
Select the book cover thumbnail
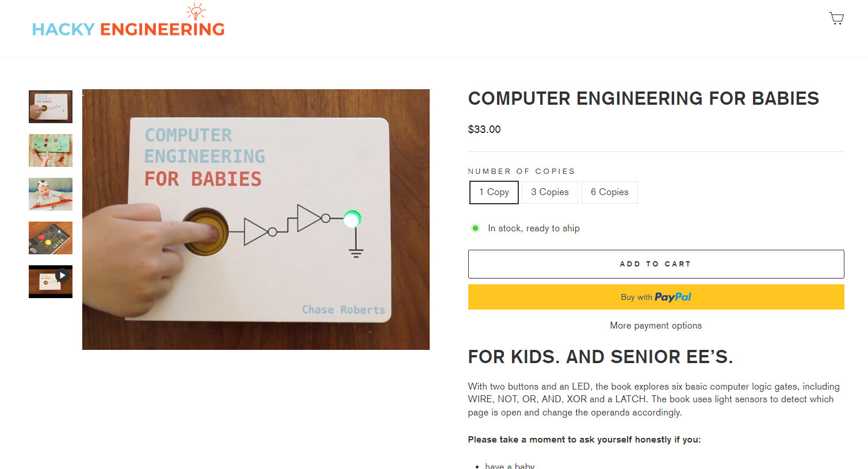[x=51, y=106]
